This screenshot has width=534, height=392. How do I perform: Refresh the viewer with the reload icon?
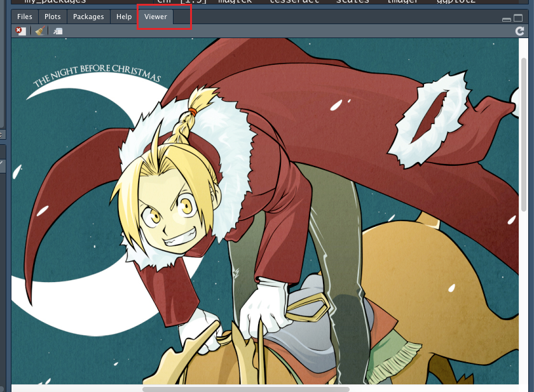pos(520,31)
